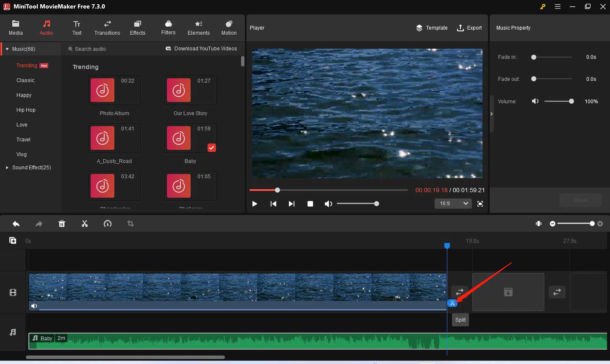The width and height of the screenshot is (610, 364).
Task: Select the Travel music category
Action: click(x=23, y=140)
